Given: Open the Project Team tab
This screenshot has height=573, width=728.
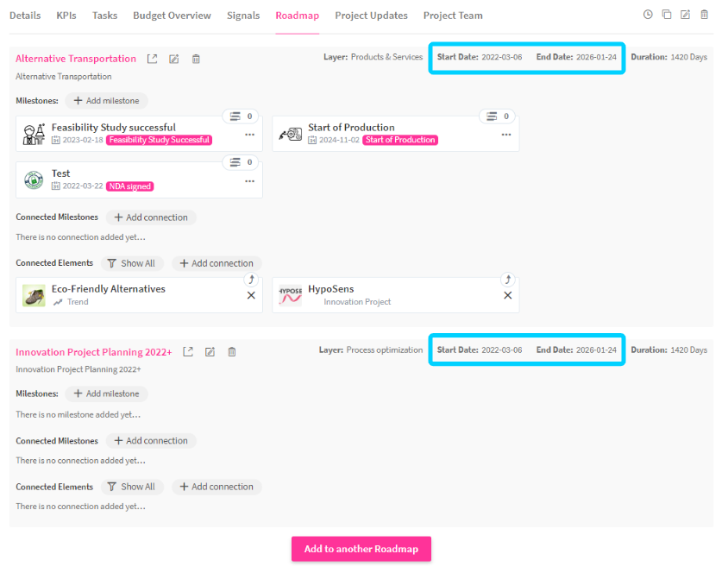Looking at the screenshot, I should [453, 15].
